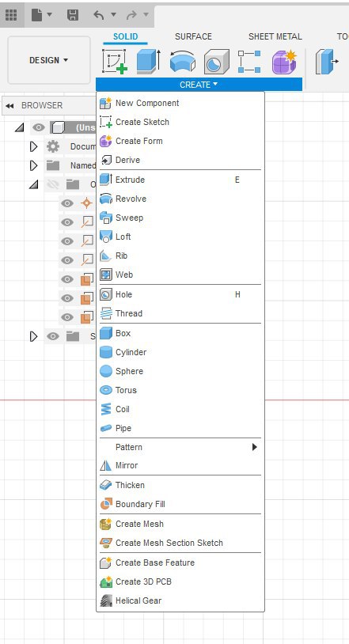Click the Rectangular Pattern toolbar icon

[x=249, y=62]
